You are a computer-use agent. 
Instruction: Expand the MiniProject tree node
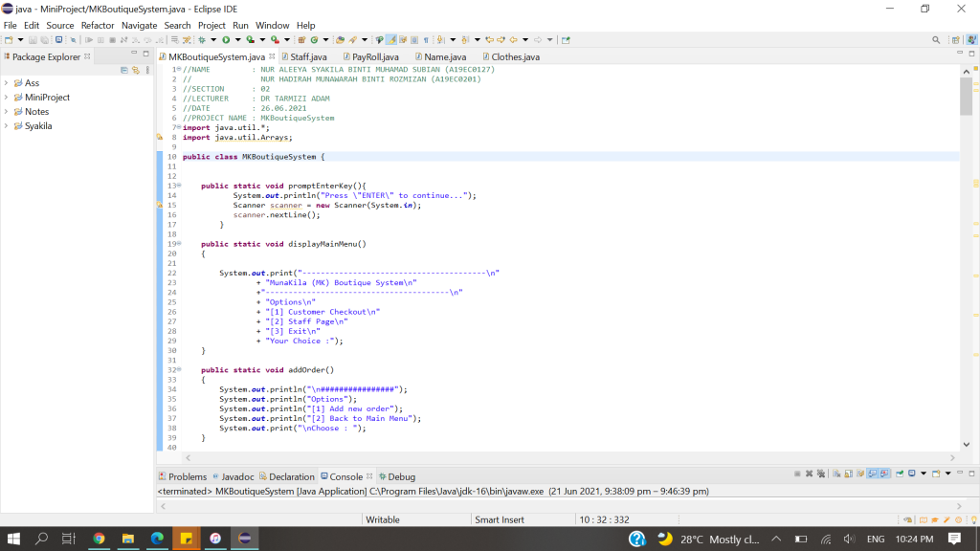(7, 98)
